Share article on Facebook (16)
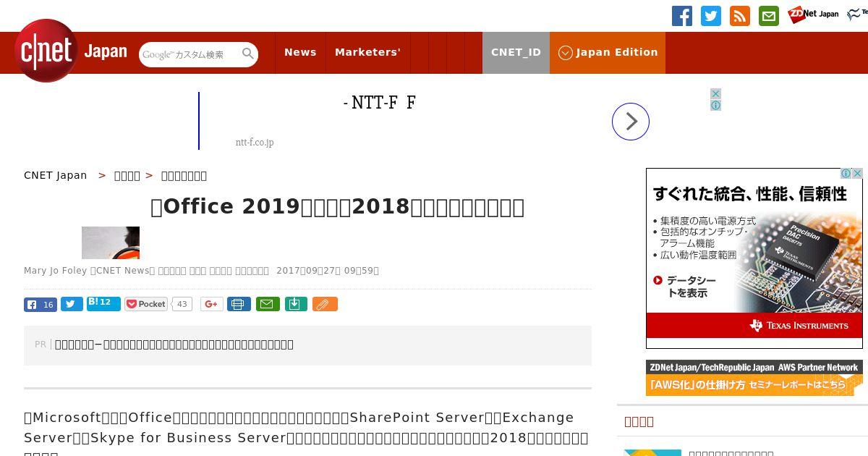 (x=41, y=304)
